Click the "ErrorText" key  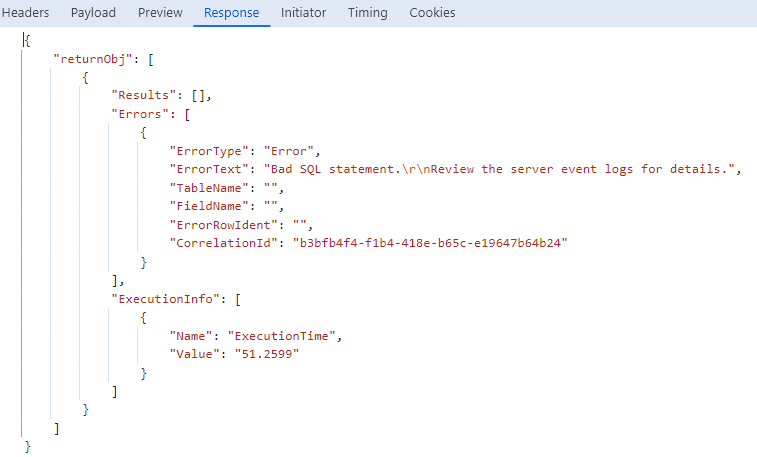pos(209,169)
